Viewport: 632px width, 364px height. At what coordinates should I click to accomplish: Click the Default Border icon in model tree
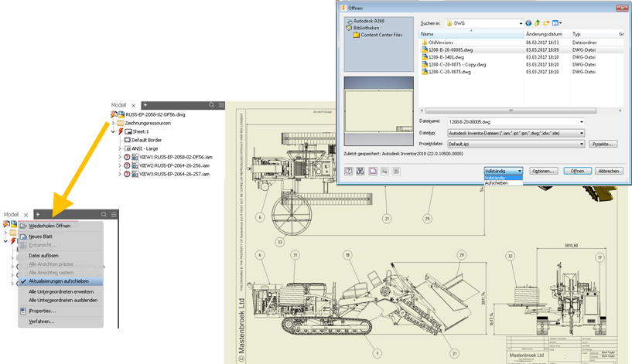[128, 140]
